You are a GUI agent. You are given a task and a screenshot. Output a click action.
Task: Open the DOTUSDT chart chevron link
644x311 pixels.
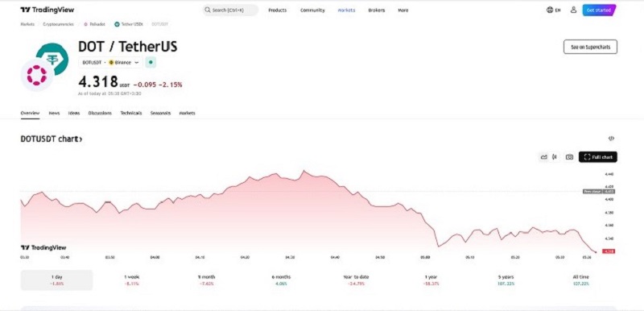coord(52,139)
